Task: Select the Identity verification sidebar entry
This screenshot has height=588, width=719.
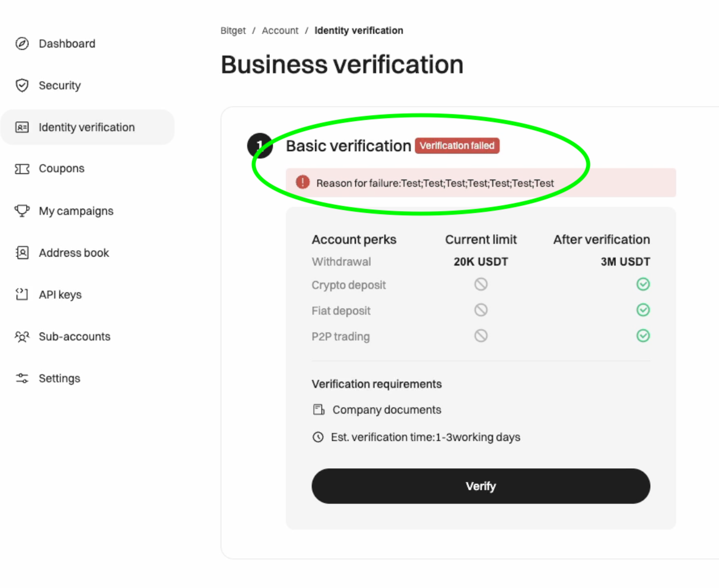Action: (x=87, y=127)
